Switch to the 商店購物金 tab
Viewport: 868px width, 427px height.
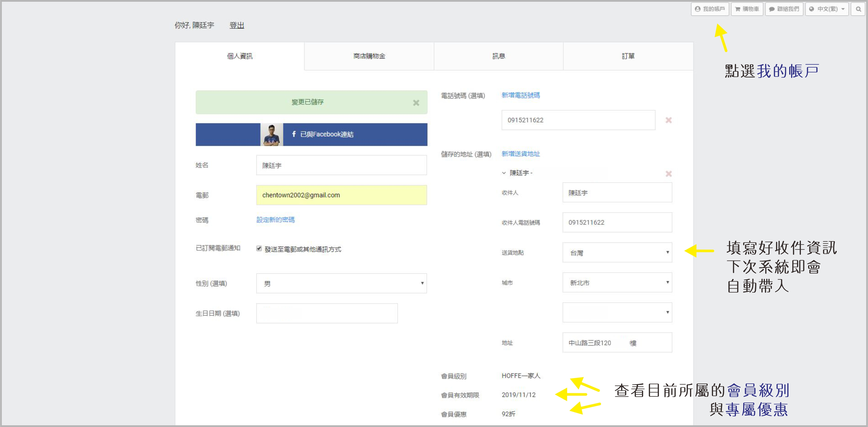pyautogui.click(x=369, y=56)
